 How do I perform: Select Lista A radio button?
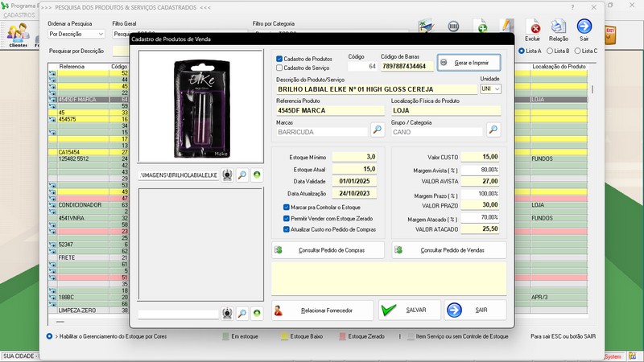pyautogui.click(x=521, y=51)
